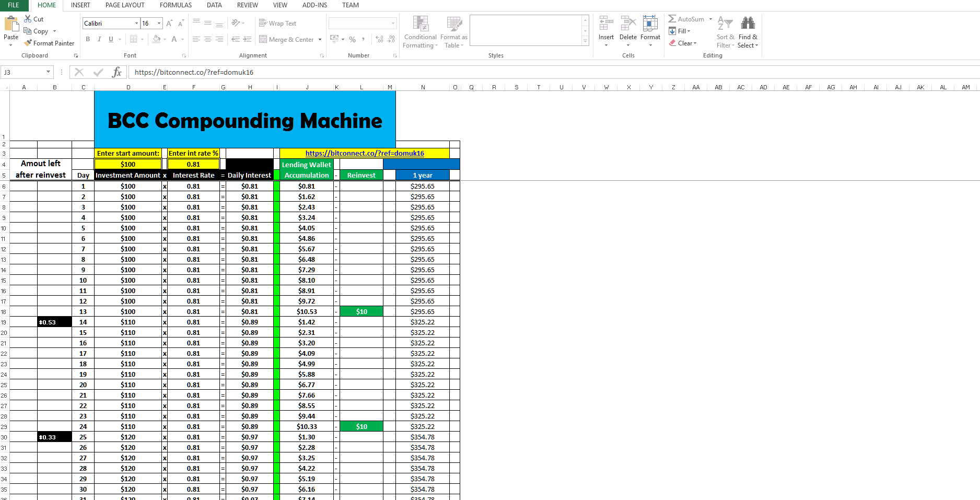Click the Font Color A icon
Screen dimensions: 980x500
174,39
